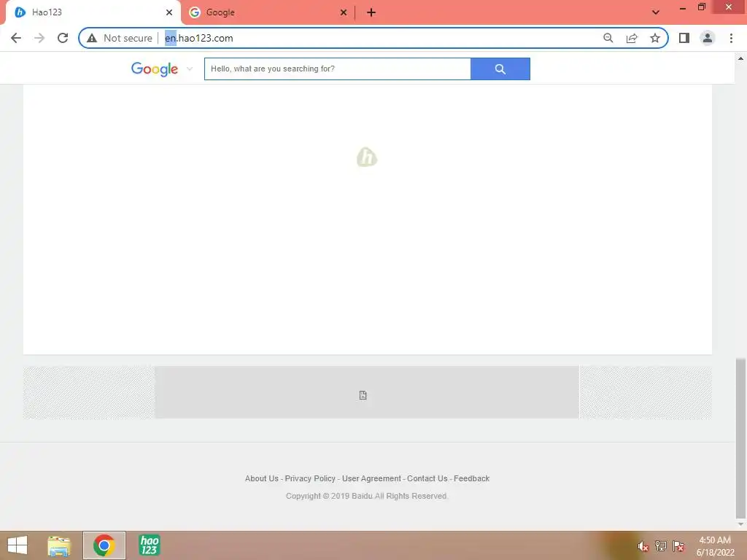Click the Google logo on the page

pos(155,69)
